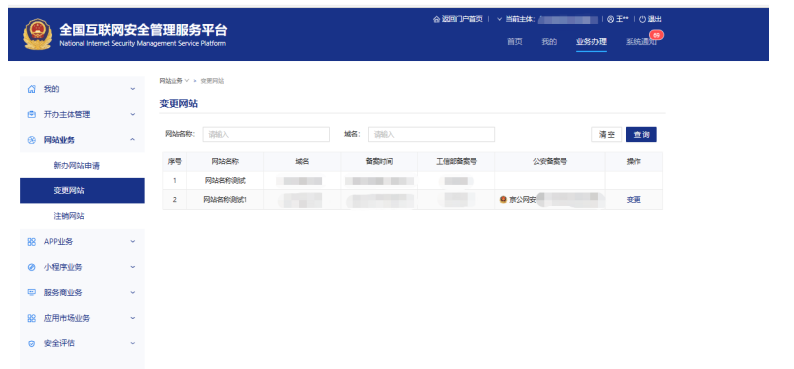The width and height of the screenshot is (794, 369).
Task: Click the 安全评估 shield icon
Action: coord(31,343)
